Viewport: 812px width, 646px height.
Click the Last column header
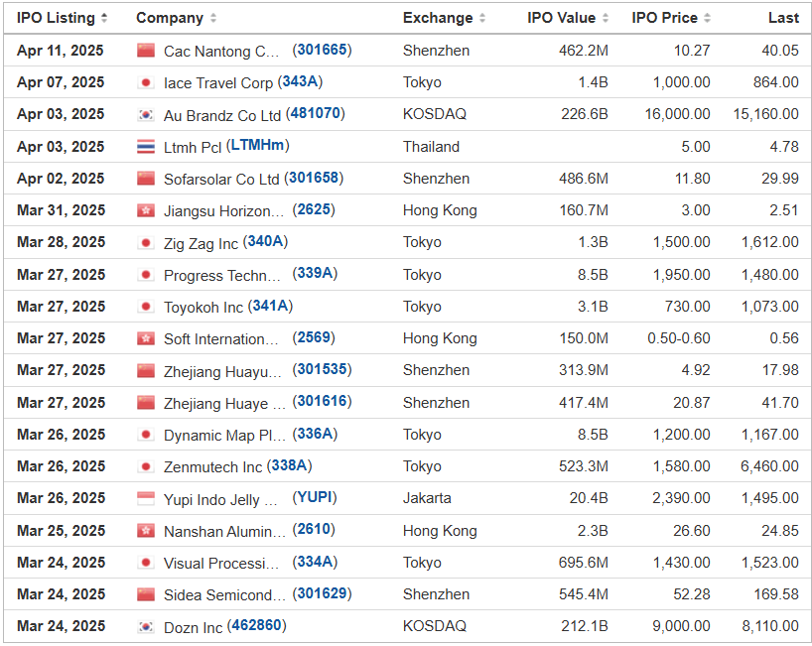point(783,18)
